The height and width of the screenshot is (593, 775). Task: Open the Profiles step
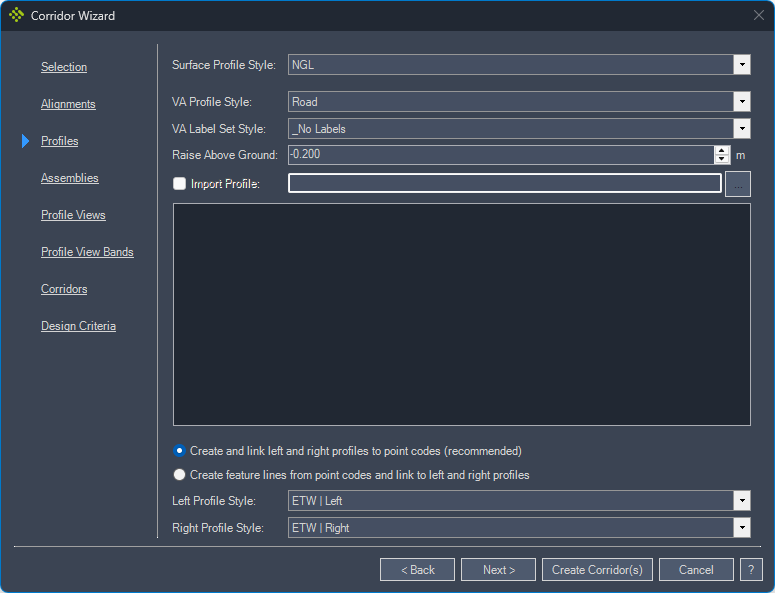59,141
